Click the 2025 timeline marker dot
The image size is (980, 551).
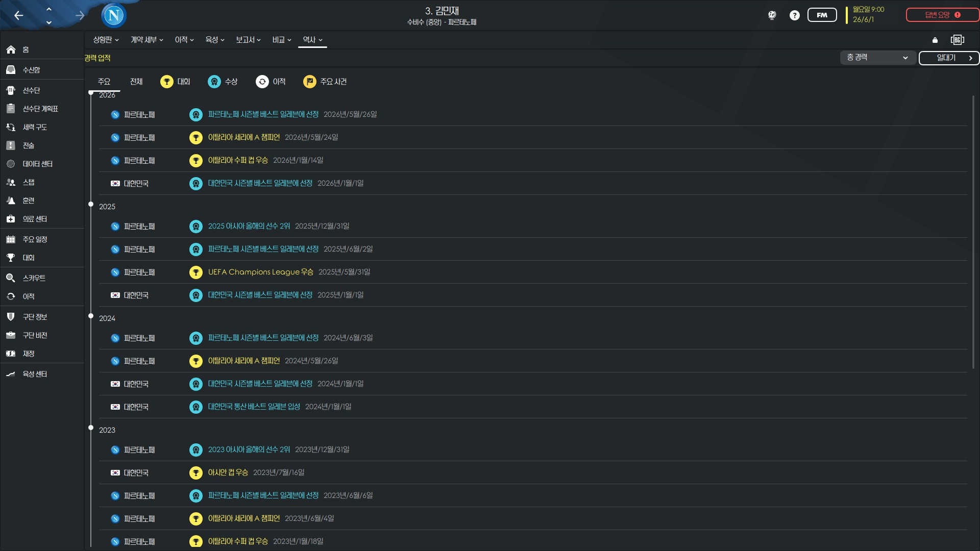pyautogui.click(x=91, y=204)
